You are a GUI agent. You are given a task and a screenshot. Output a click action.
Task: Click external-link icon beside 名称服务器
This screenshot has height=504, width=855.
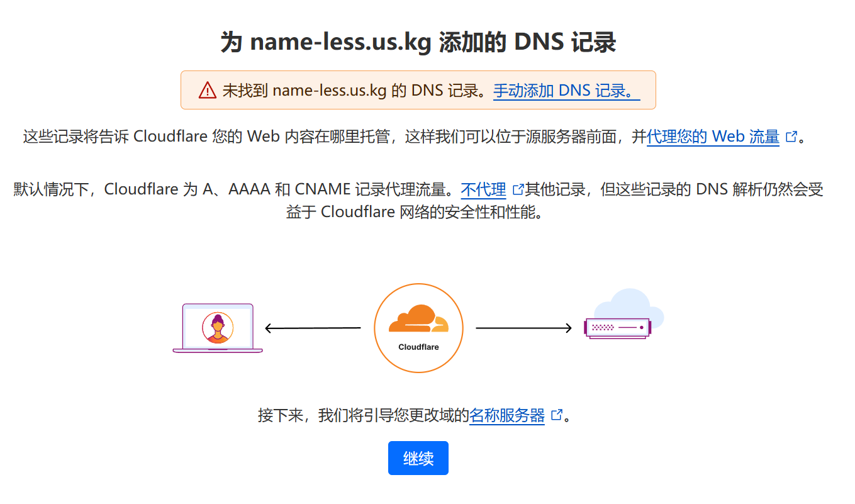tap(556, 415)
